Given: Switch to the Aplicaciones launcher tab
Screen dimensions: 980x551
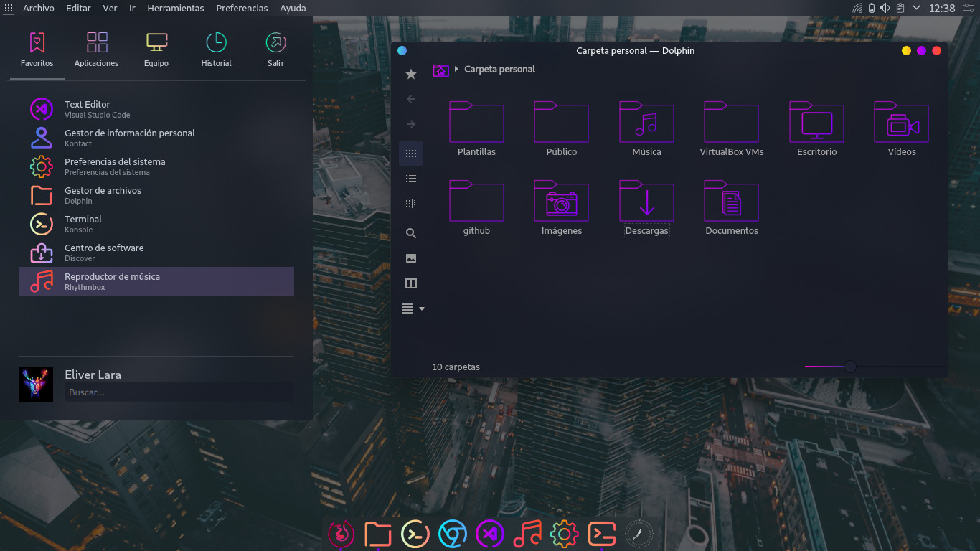Looking at the screenshot, I should point(97,49).
